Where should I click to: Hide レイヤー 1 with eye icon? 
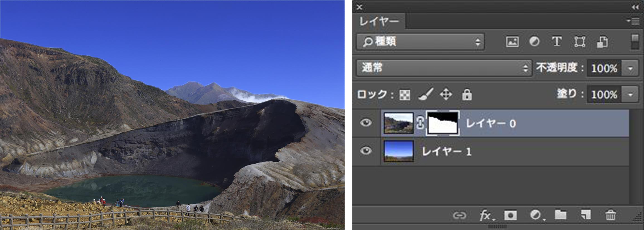(x=366, y=151)
